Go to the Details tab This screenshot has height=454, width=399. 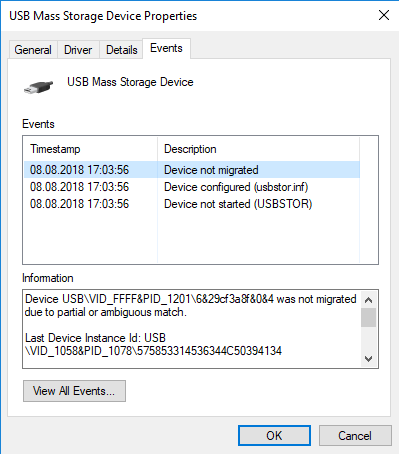tap(122, 50)
